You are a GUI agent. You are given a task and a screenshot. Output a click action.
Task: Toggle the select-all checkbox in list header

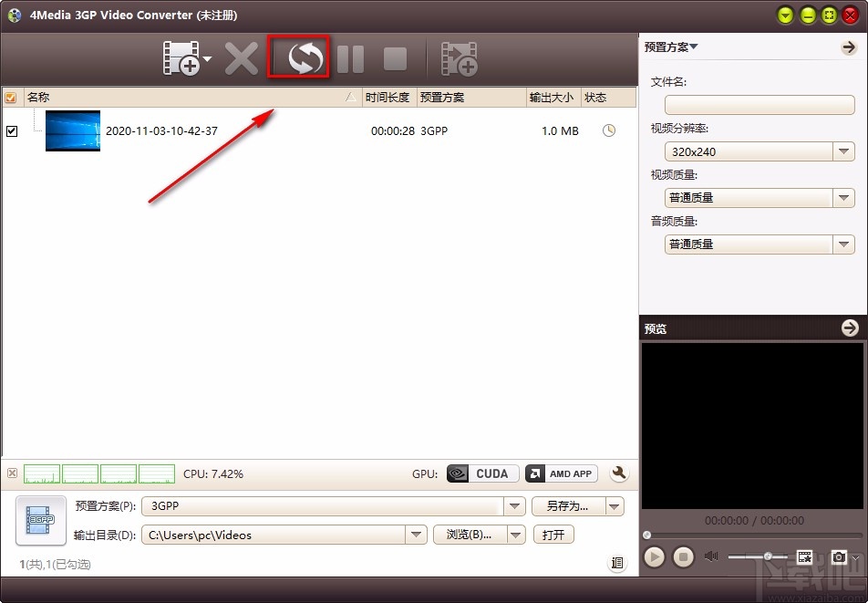click(11, 97)
